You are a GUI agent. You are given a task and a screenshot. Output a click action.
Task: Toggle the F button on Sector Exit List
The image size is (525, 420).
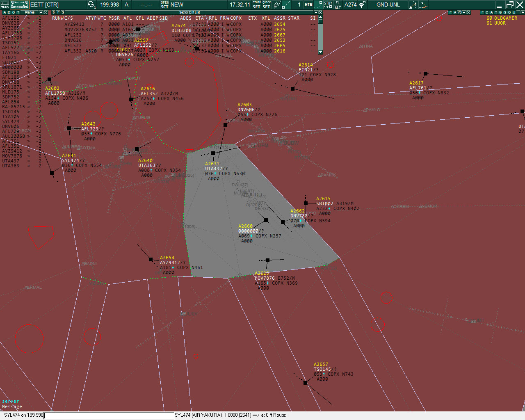58,12
